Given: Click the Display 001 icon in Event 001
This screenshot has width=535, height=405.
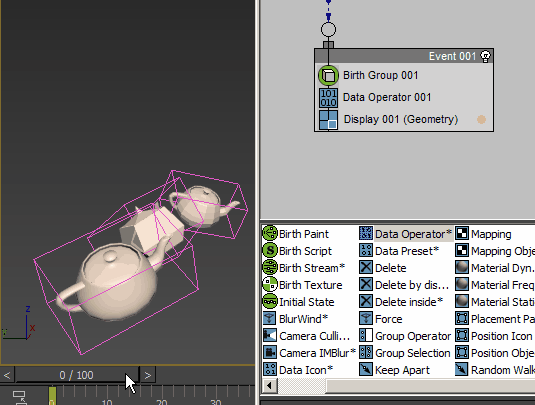Looking at the screenshot, I should pos(328,120).
